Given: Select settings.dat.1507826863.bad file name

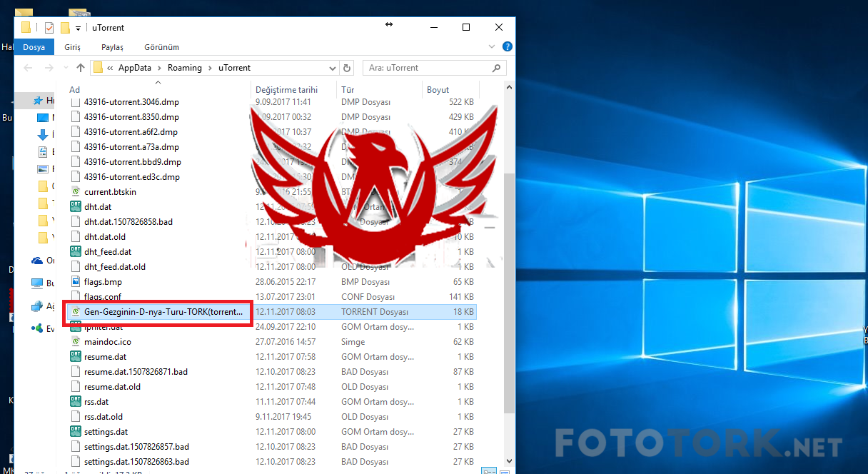Looking at the screenshot, I should pos(136,461).
